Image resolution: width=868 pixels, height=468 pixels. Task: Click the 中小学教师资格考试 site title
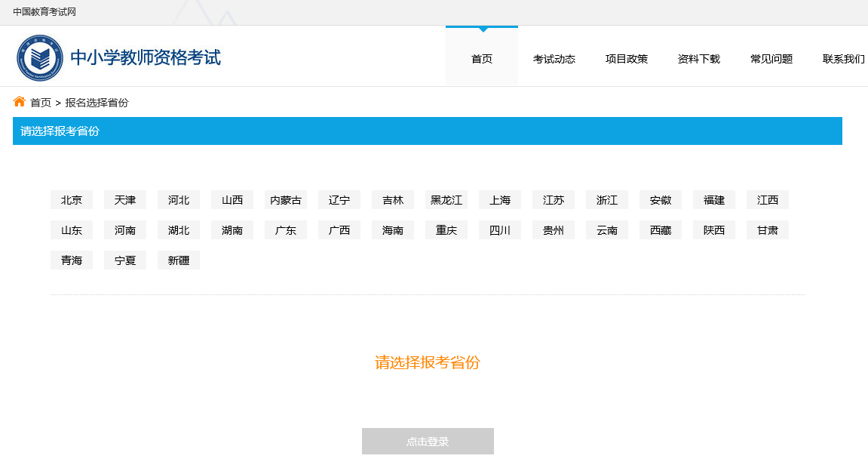(x=146, y=57)
